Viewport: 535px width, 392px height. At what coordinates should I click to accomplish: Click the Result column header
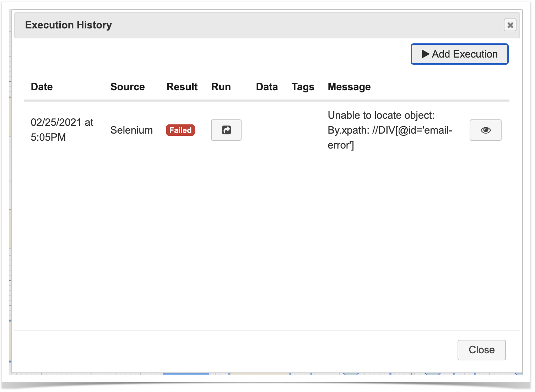182,87
